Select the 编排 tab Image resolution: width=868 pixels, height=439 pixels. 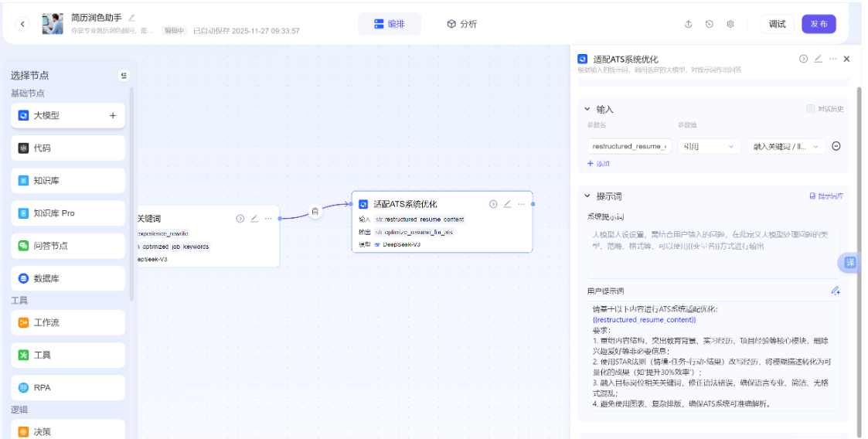click(389, 24)
